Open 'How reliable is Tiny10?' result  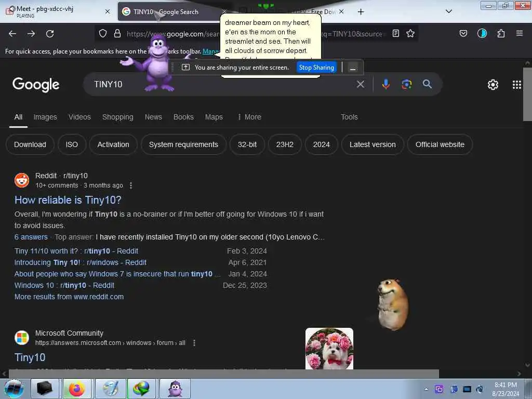point(68,200)
